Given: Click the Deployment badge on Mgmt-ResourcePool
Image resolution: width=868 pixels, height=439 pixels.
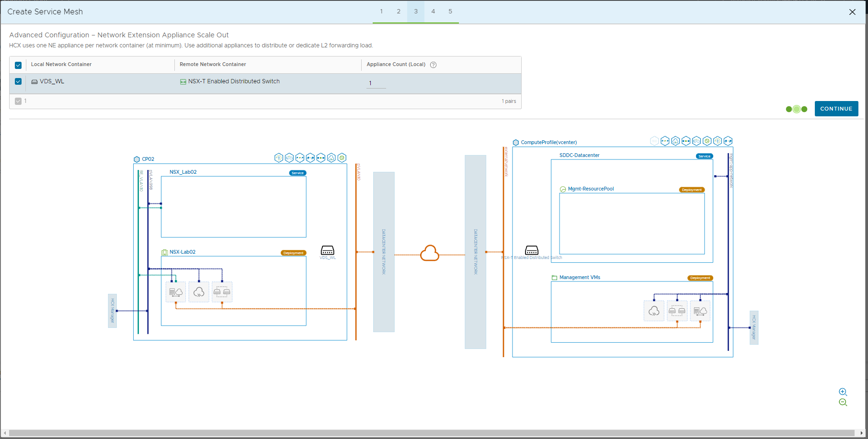Looking at the screenshot, I should (692, 190).
